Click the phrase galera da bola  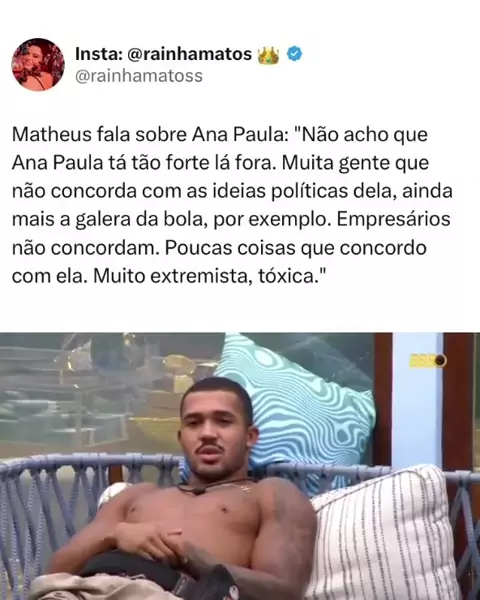click(141, 220)
